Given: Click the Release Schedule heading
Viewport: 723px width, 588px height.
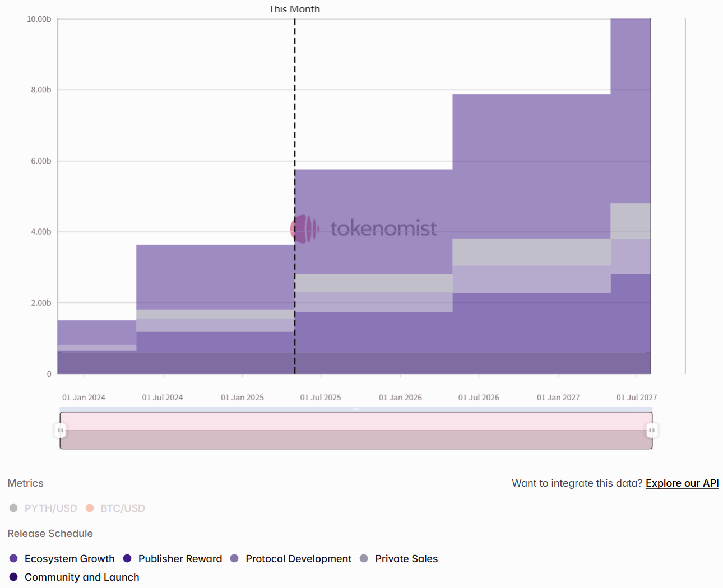Looking at the screenshot, I should (50, 534).
